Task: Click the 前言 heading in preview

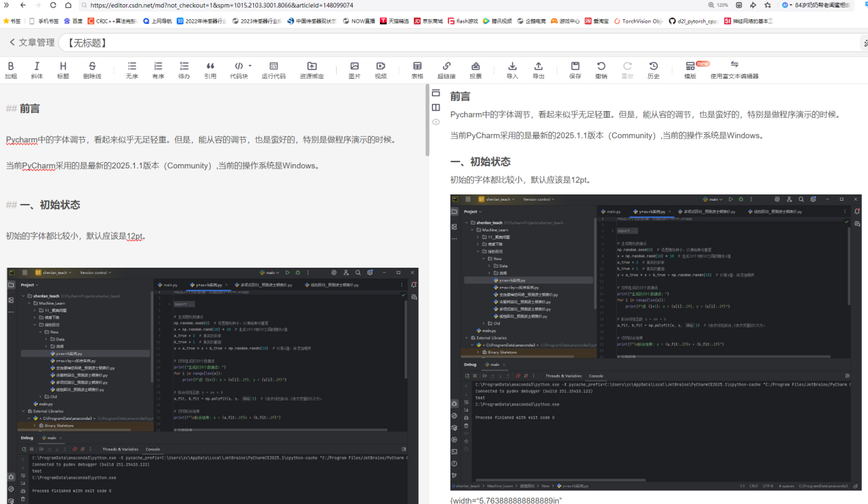Action: pos(460,97)
